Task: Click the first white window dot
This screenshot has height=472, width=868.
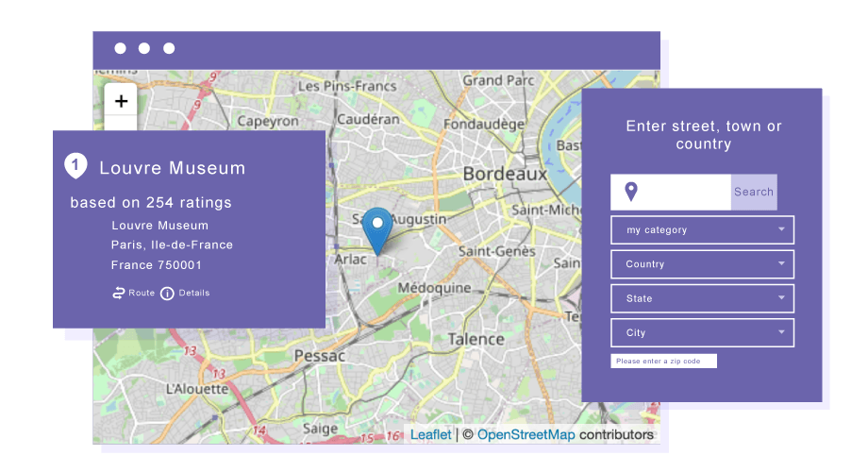Action: (120, 48)
